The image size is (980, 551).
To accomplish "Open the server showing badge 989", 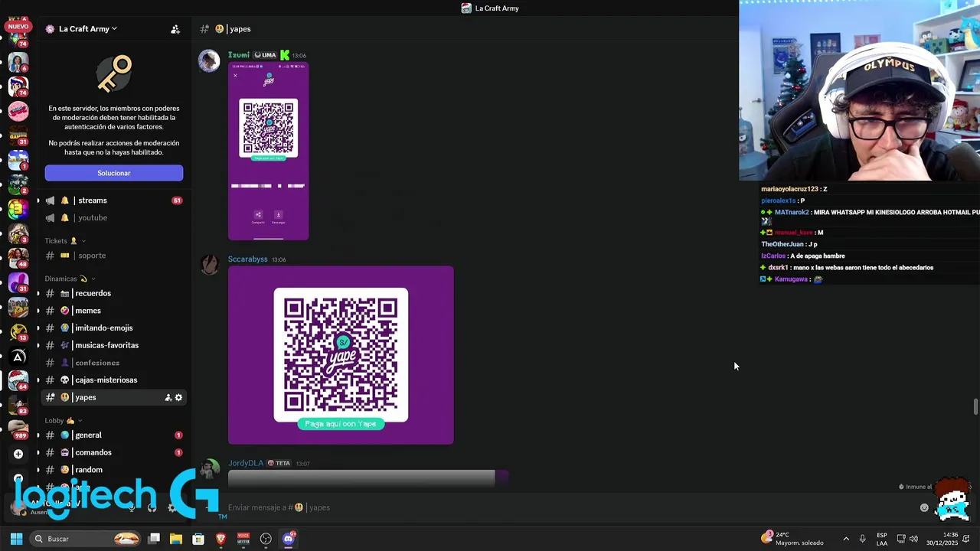I will click(18, 429).
